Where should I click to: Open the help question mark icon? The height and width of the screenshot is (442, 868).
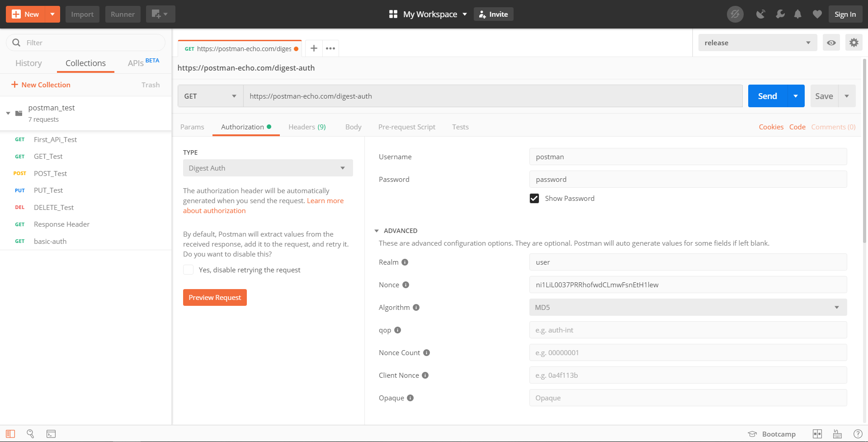(x=858, y=434)
